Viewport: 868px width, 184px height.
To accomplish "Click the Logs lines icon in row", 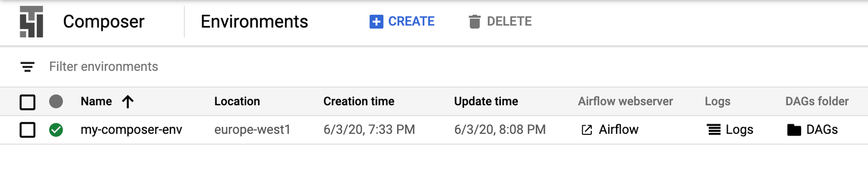I will (714, 130).
